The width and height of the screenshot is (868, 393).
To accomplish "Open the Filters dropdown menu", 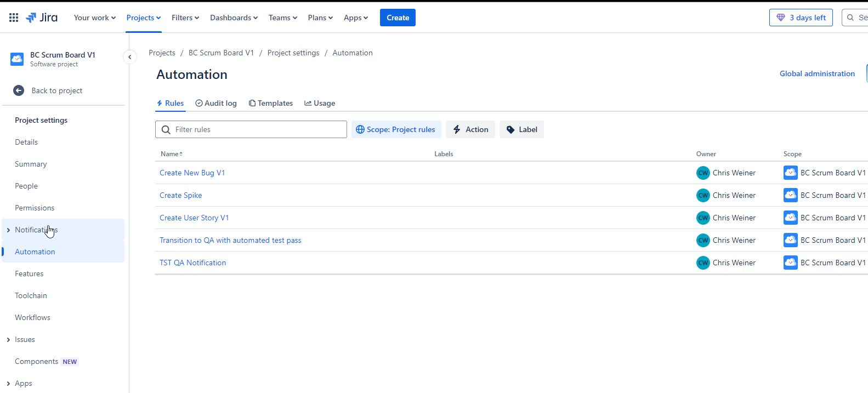I will click(185, 18).
